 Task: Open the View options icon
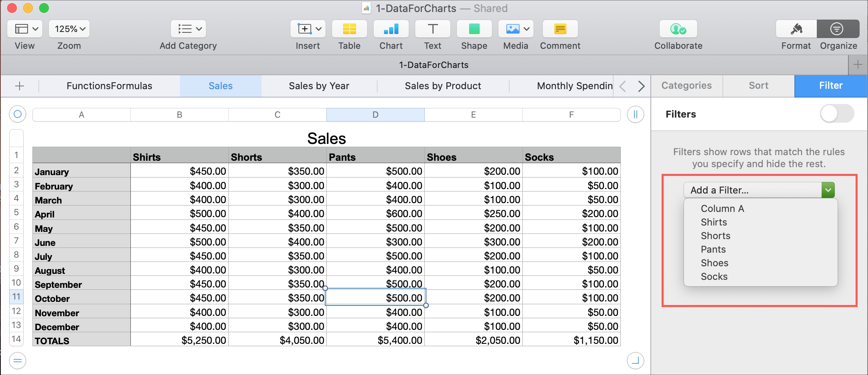[24, 29]
